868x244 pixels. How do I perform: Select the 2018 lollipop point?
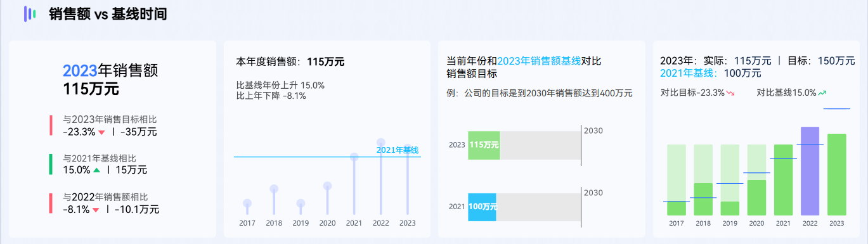tap(274, 189)
